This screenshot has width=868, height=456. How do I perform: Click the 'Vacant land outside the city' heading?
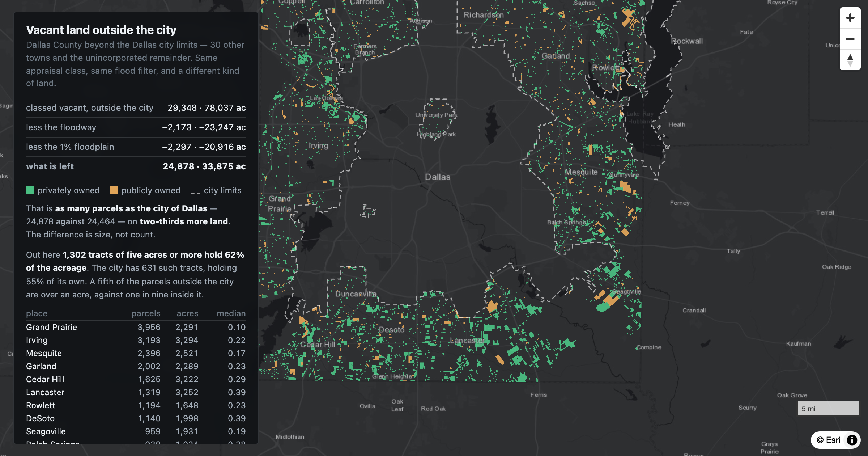101,30
